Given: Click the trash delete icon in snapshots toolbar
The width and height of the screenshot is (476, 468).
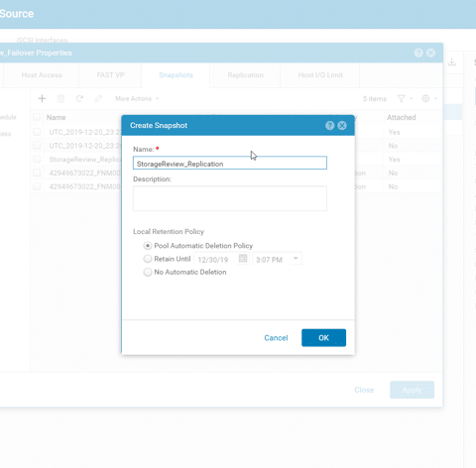Looking at the screenshot, I should 60,98.
